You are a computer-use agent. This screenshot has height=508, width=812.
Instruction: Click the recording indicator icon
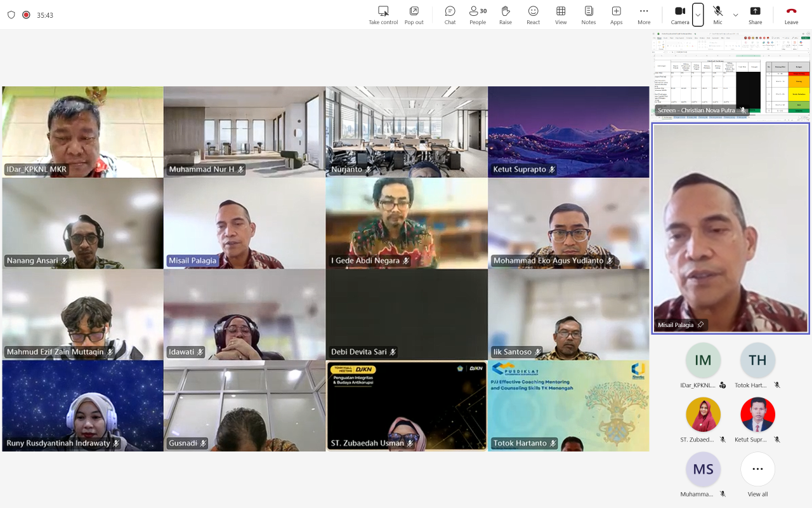point(26,15)
